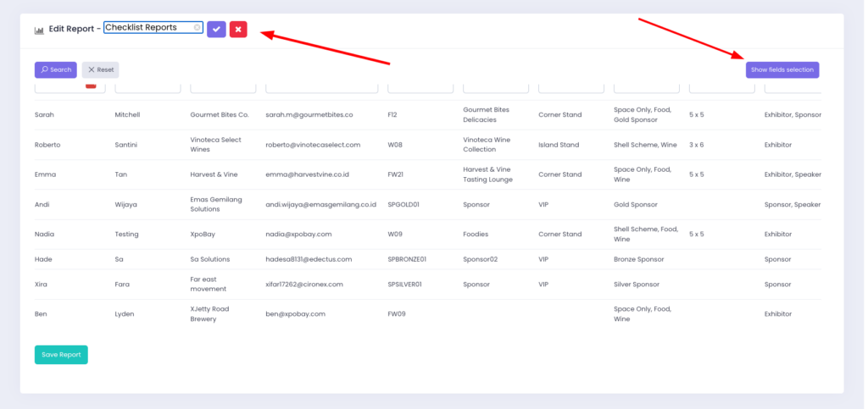Select the sarah.m@gourmetbites.co email cell
The image size is (868, 409).
(x=309, y=114)
